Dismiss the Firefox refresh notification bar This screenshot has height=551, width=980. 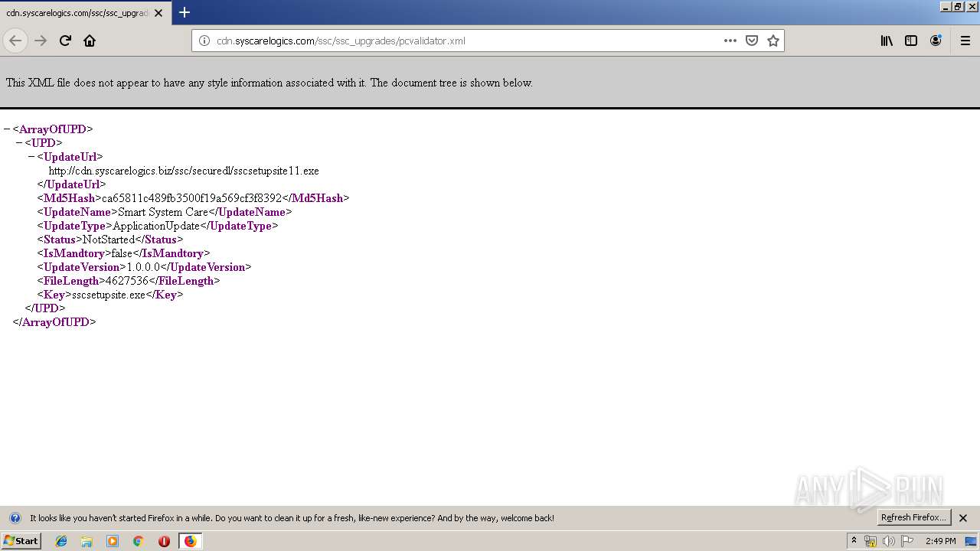(963, 518)
